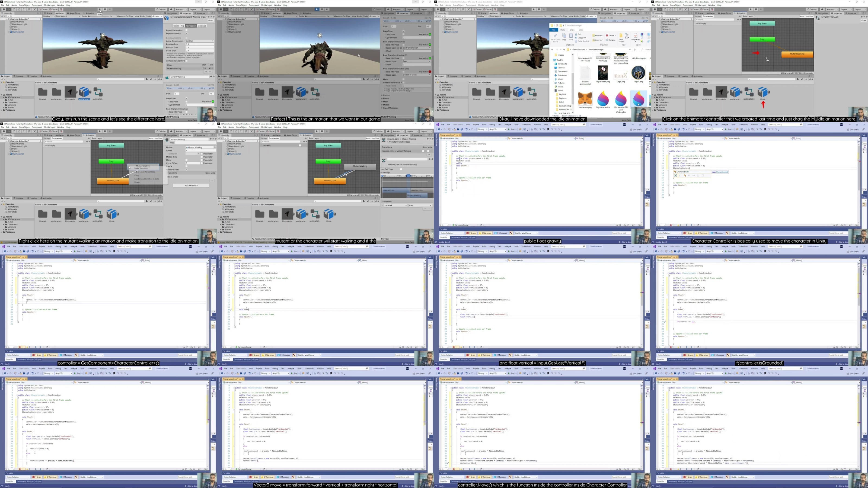Switch to the Share tab in File Explorer
The image size is (868, 488).
(x=572, y=30)
